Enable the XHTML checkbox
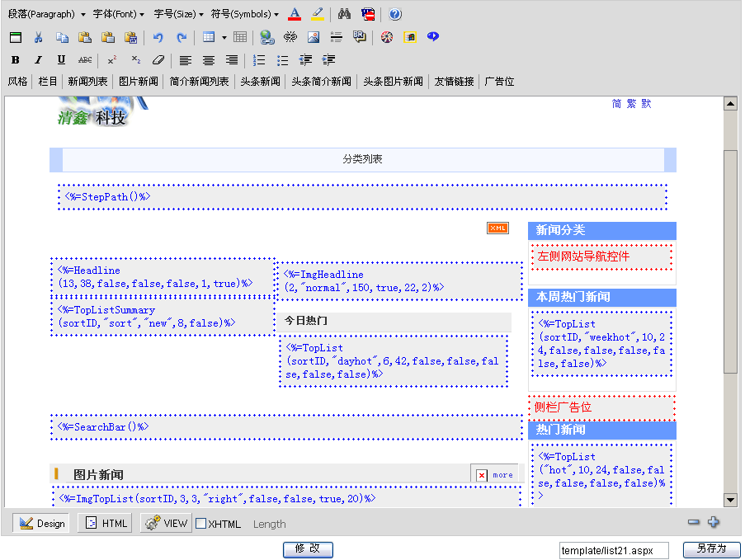The width and height of the screenshot is (745, 560). coord(201,524)
